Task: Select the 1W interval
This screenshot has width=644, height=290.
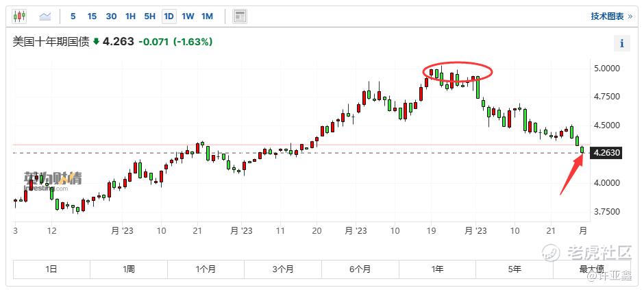Action: [x=188, y=16]
